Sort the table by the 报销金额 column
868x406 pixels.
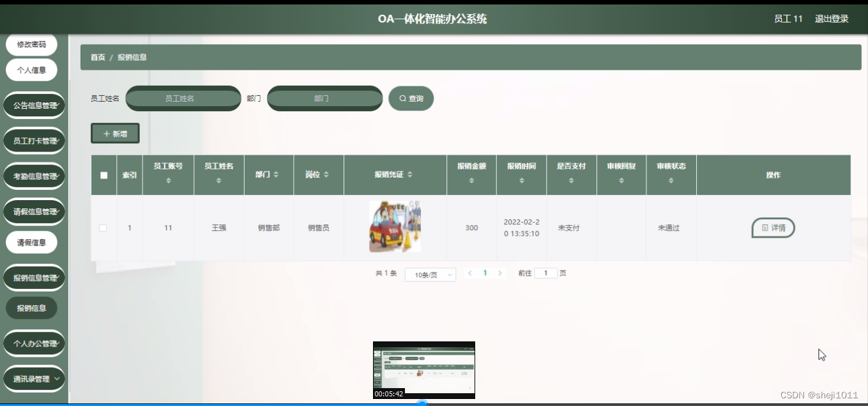click(x=471, y=182)
